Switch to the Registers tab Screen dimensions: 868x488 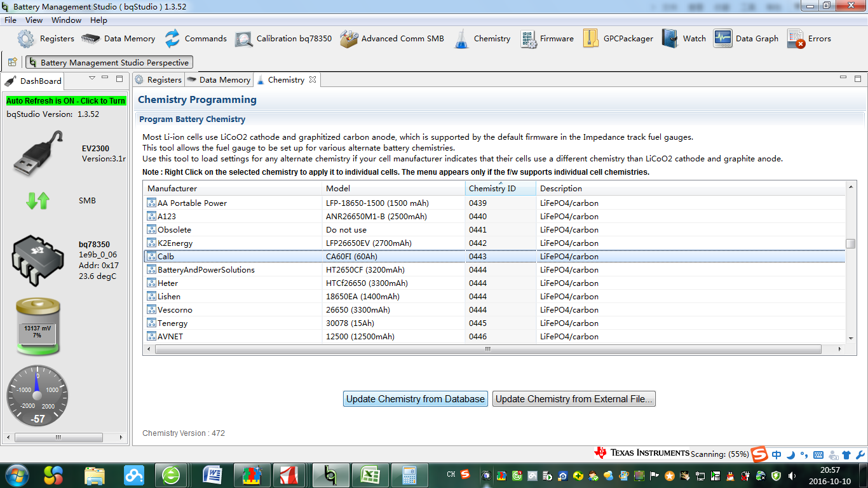point(158,80)
